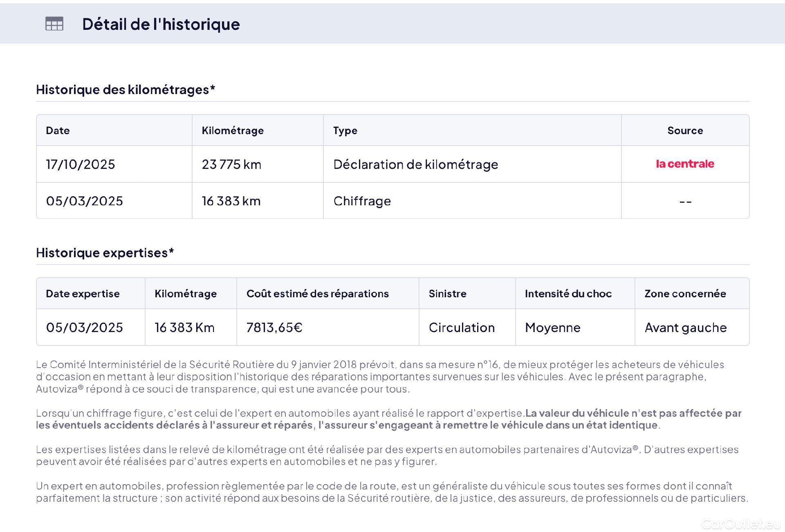The width and height of the screenshot is (785, 532).
Task: Click the CarOutlet.eu watermark logo
Action: (x=740, y=524)
